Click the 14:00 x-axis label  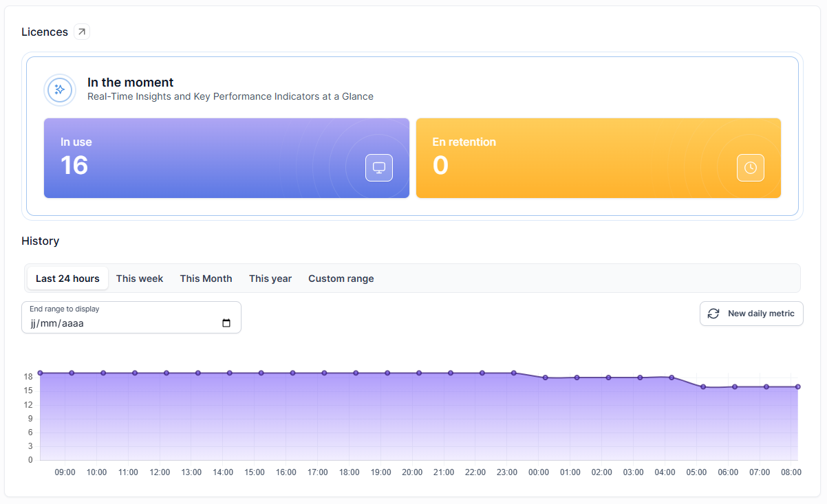(223, 472)
